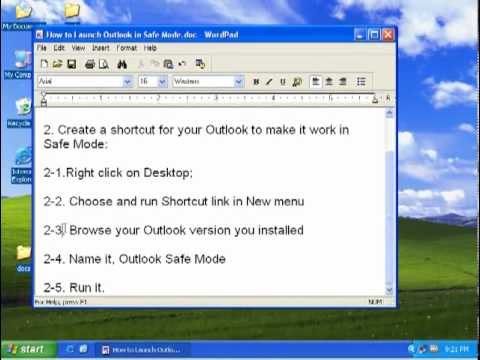Maximize the WordPad window
The width and height of the screenshot is (480, 360).
(x=374, y=35)
